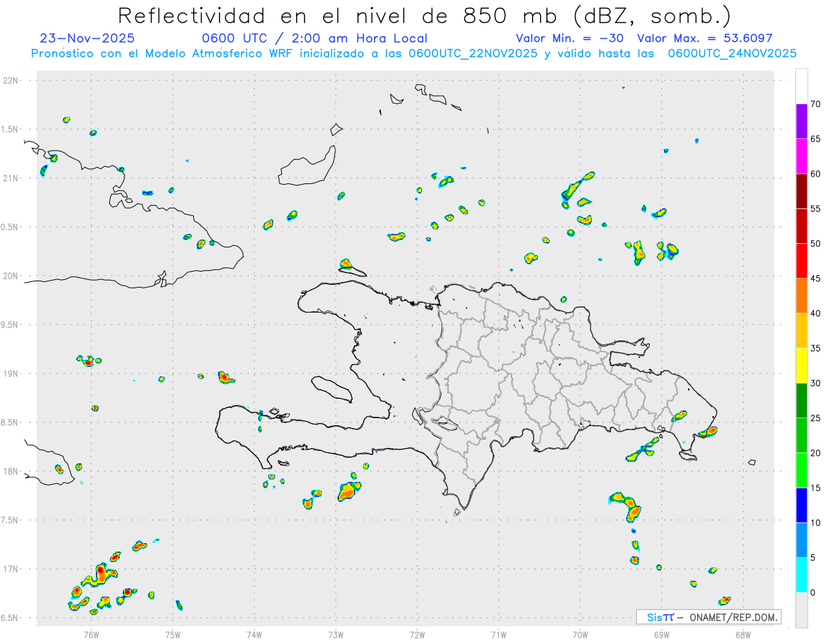This screenshot has width=834, height=644.
Task: Click the light blue 5–10 dBZ colorbar segment
Action: [x=801, y=540]
